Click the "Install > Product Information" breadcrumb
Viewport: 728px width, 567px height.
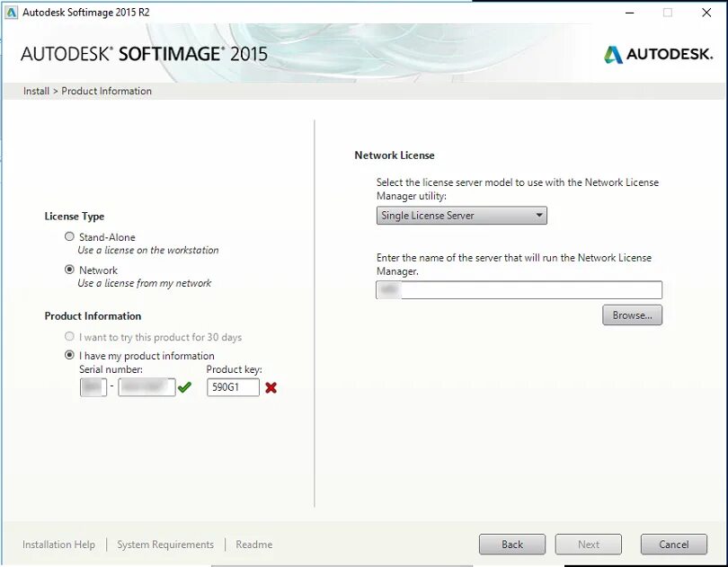(x=87, y=91)
